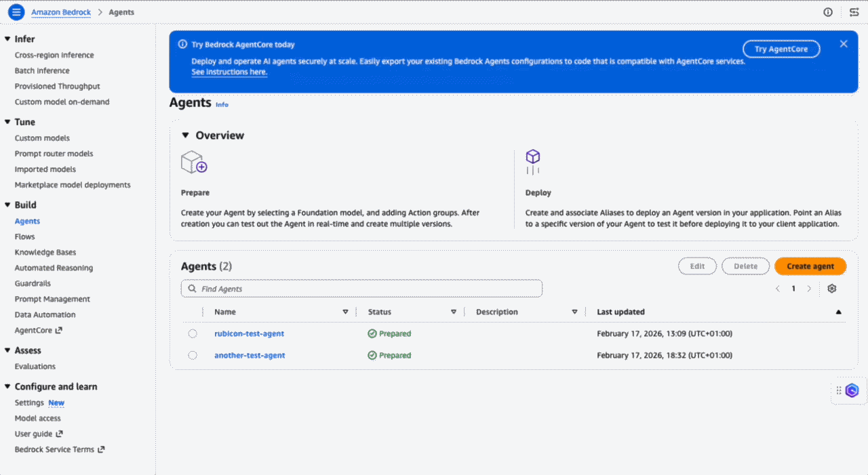Click the Find Agents search field

[x=361, y=289]
